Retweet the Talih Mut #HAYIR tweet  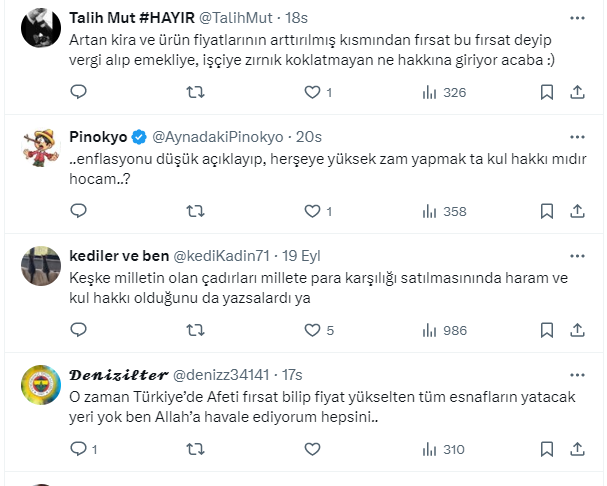[196, 93]
